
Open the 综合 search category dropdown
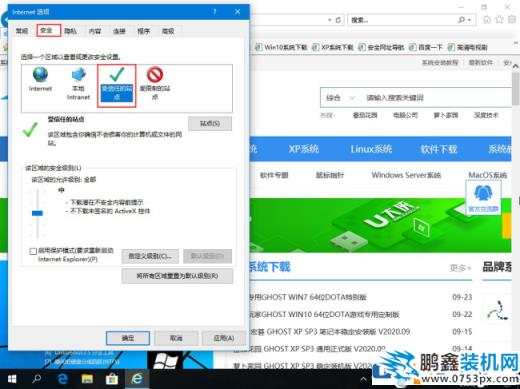click(340, 98)
